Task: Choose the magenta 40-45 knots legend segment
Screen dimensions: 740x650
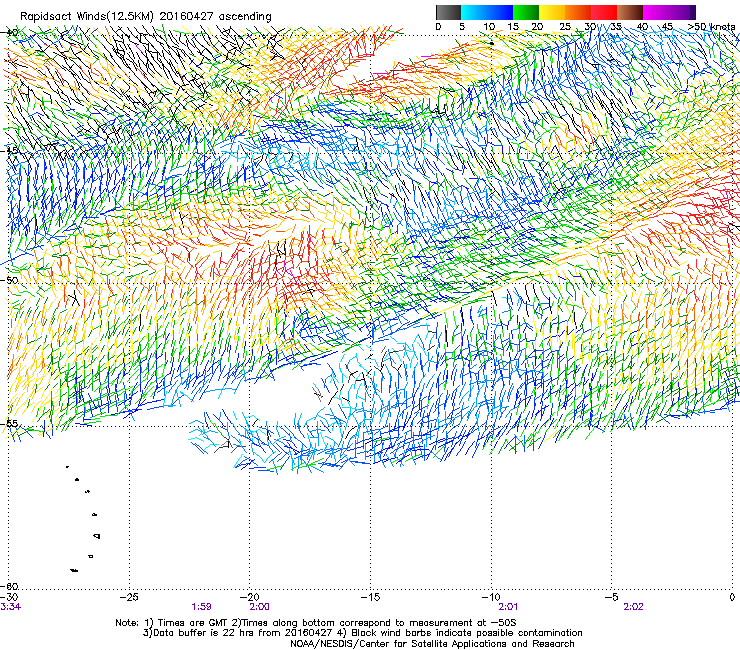Action: tap(656, 12)
